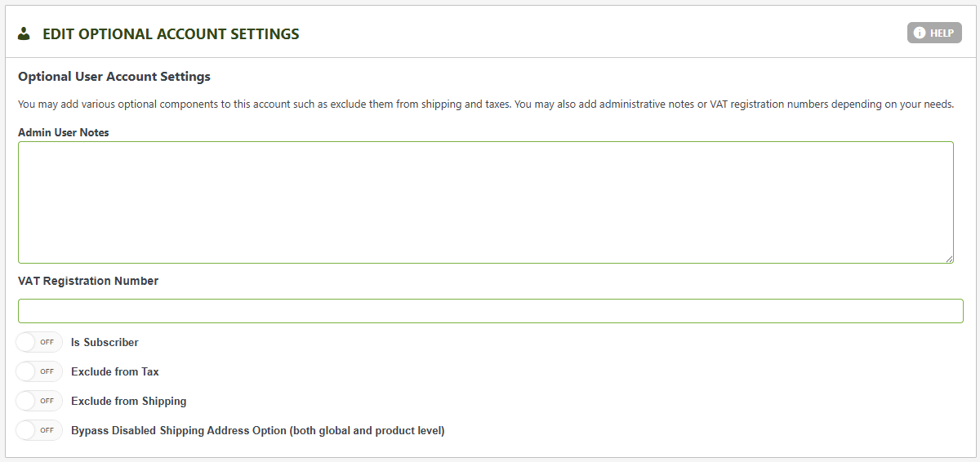
Task: Click the "Optional User Account Settings" section heading
Action: click(x=114, y=77)
